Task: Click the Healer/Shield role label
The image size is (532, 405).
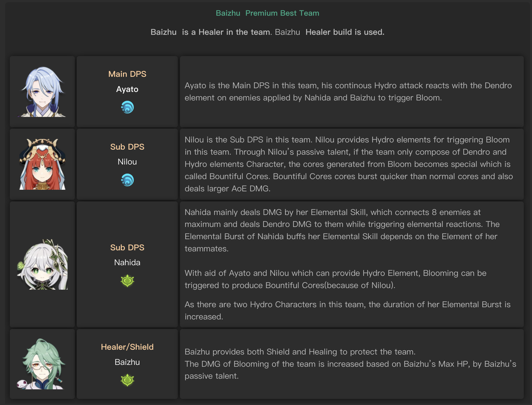Action: (127, 347)
